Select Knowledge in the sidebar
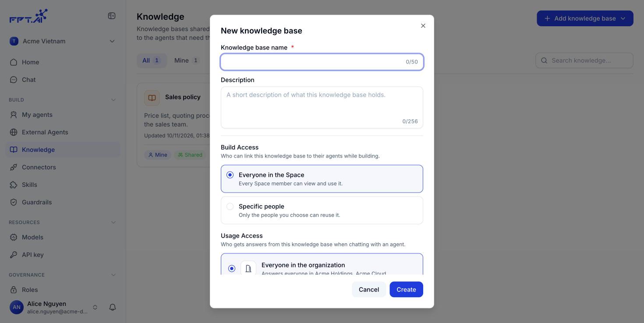644x323 pixels. point(63,150)
